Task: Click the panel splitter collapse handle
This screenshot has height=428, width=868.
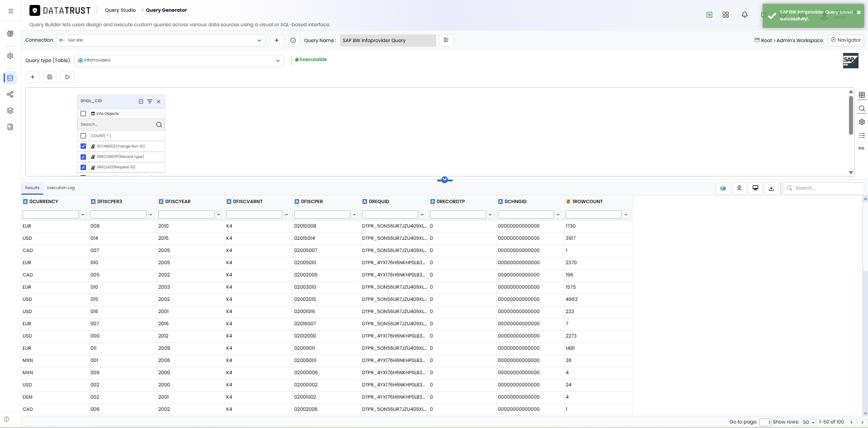Action: pyautogui.click(x=445, y=180)
